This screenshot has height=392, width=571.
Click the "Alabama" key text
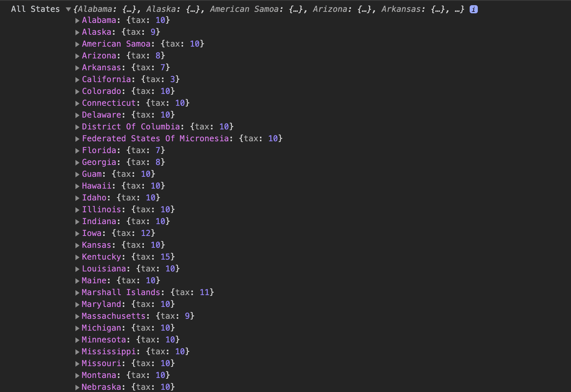click(x=99, y=20)
